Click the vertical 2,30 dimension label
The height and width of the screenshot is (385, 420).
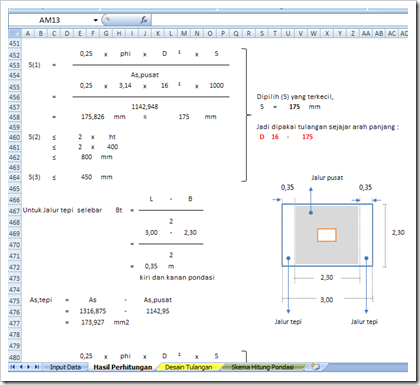[x=398, y=233]
